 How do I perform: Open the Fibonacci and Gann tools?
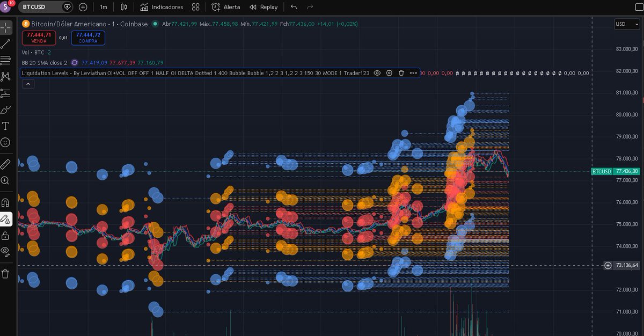point(5,60)
